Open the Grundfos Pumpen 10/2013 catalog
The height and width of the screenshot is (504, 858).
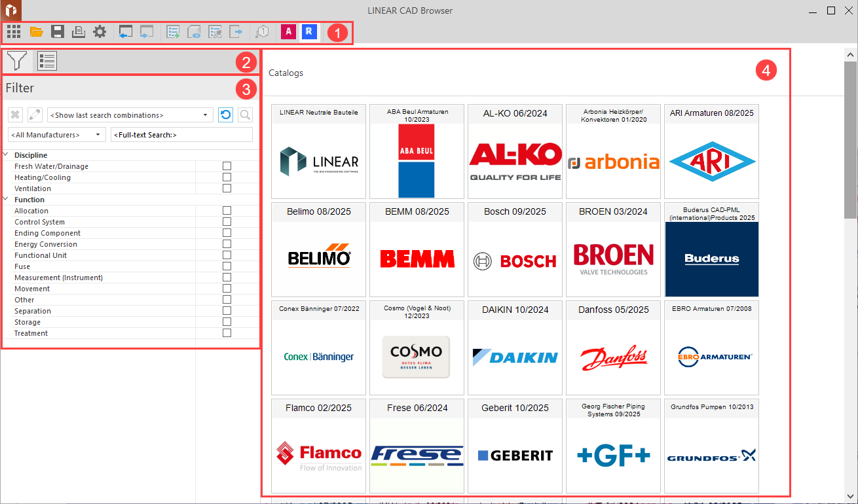[x=712, y=446]
